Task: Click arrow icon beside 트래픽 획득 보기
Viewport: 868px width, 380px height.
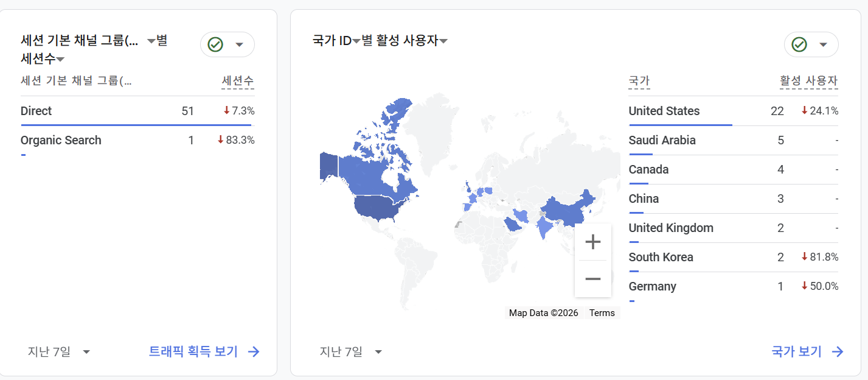Action: pos(254,351)
